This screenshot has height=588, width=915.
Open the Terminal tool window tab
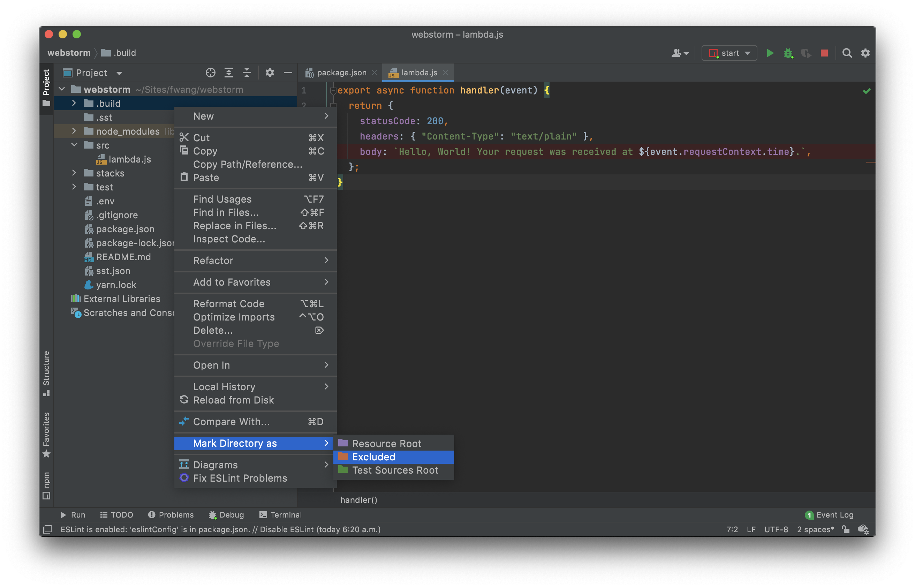pyautogui.click(x=281, y=515)
